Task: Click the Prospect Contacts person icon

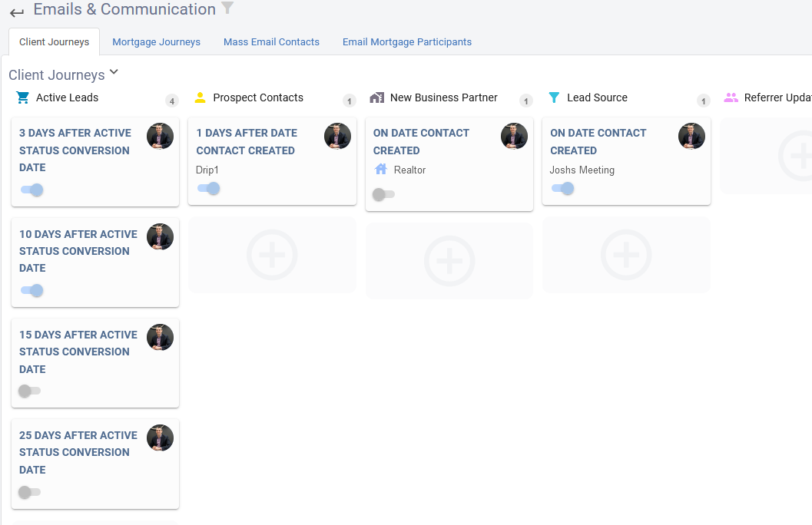Action: (201, 97)
